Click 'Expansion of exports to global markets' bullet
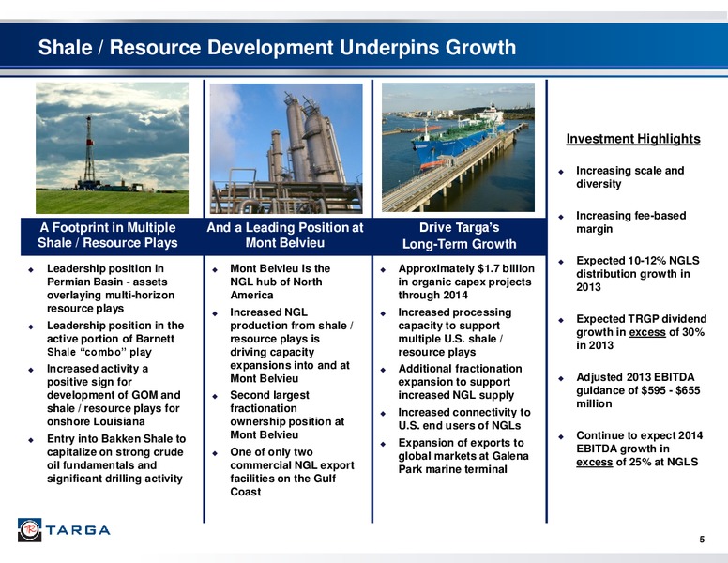Image resolution: width=728 pixels, height=563 pixels. [463, 456]
